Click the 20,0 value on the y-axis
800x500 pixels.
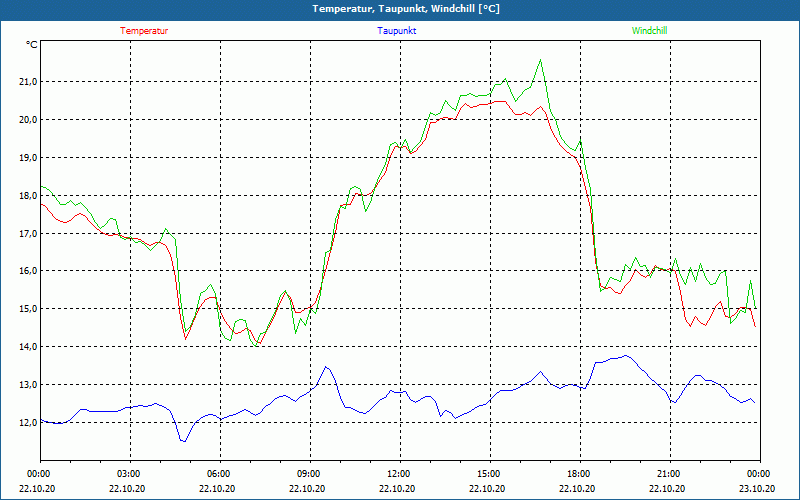coord(29,119)
